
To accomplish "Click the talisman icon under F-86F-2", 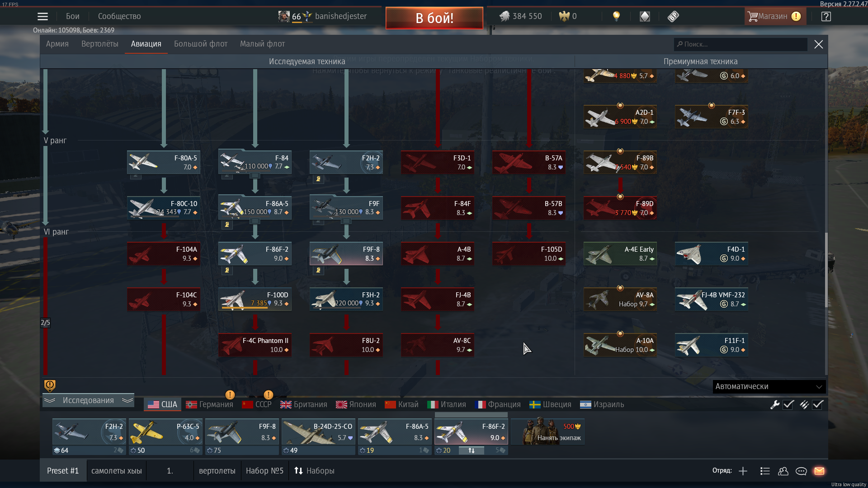I will coord(227,271).
